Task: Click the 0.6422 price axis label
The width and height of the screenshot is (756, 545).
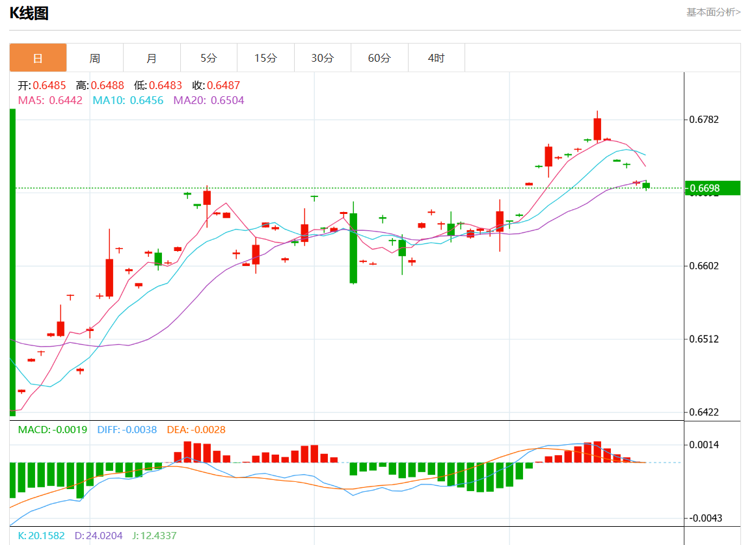Action: [704, 412]
